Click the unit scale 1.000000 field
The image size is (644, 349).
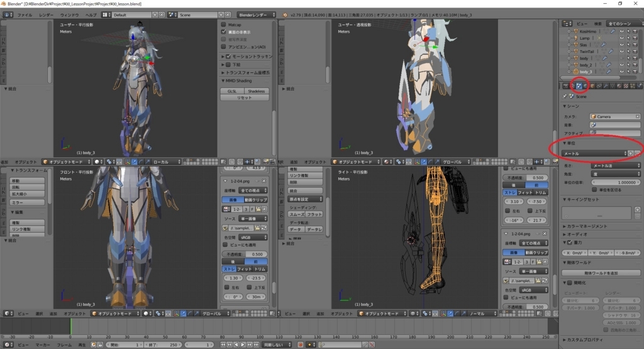[x=616, y=182]
